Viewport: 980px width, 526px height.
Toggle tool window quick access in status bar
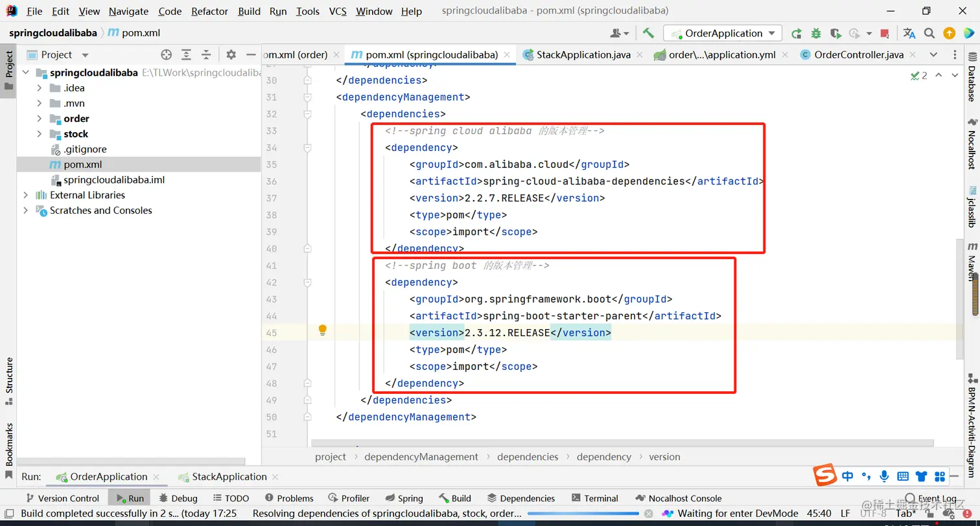[x=10, y=514]
